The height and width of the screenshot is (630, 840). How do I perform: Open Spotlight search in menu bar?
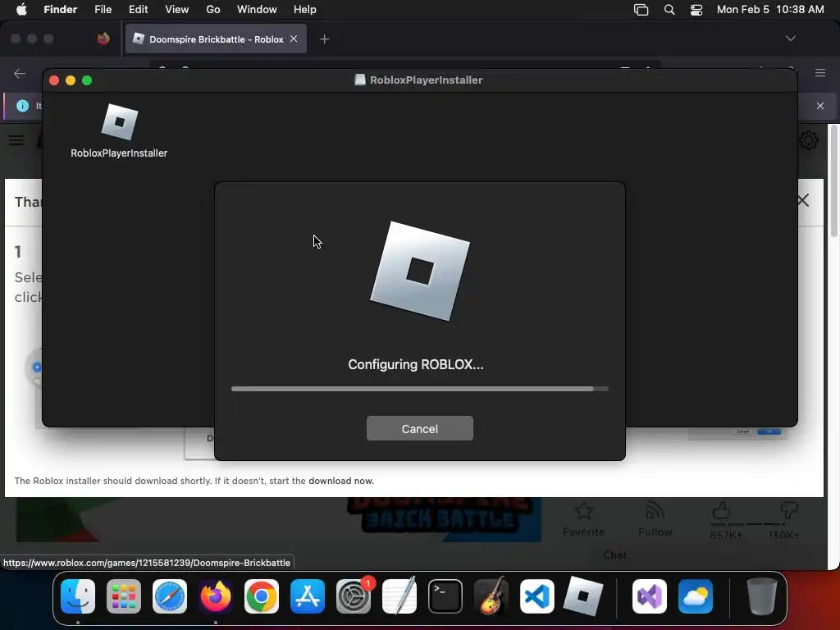(669, 10)
